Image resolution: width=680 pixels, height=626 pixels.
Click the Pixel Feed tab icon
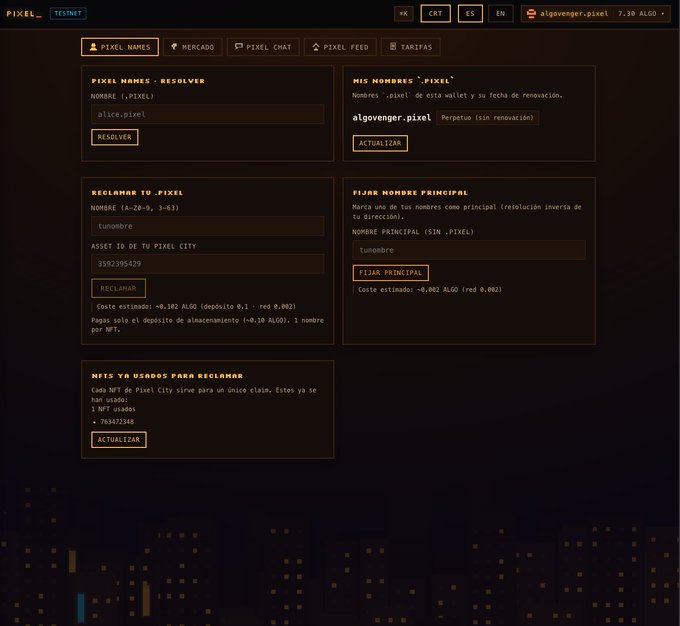pos(316,46)
